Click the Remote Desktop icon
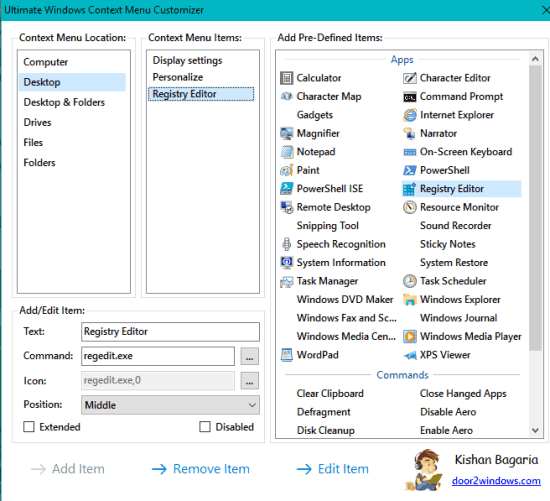The image size is (550, 501). (x=286, y=207)
